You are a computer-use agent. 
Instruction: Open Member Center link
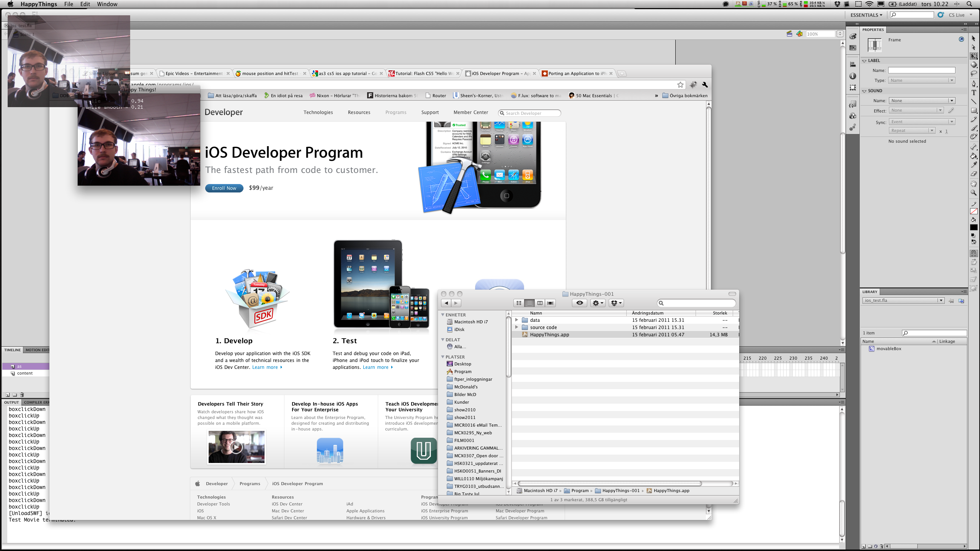(470, 112)
